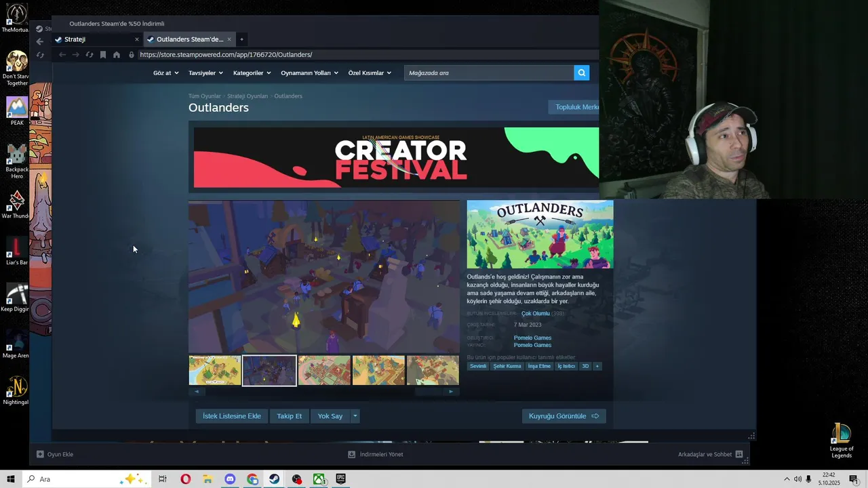
Task: Open the PEAK desktop shortcut
Action: [x=17, y=110]
